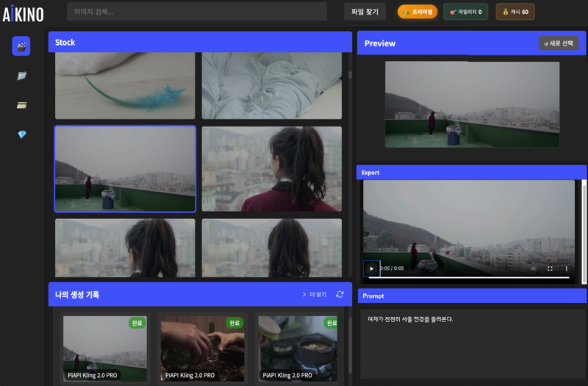This screenshot has width=588, height=386.
Task: Open the 마일리지 0 badge
Action: point(466,12)
